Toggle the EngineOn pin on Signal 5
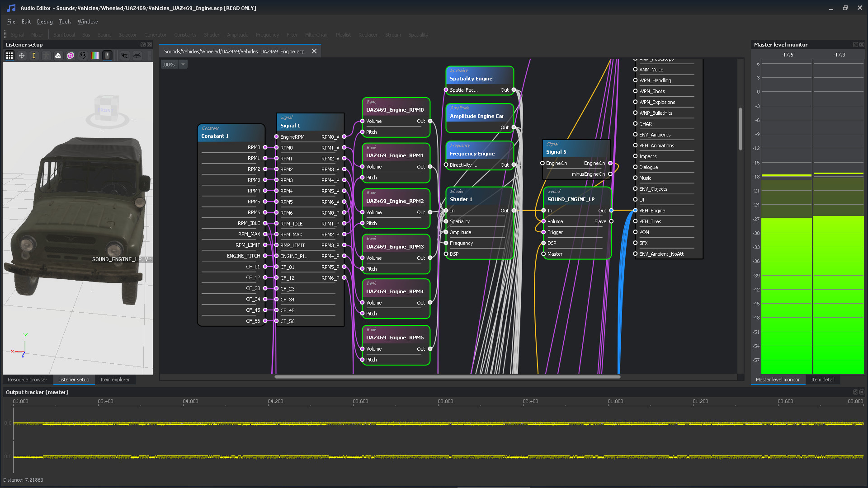Image resolution: width=868 pixels, height=488 pixels. (x=542, y=163)
